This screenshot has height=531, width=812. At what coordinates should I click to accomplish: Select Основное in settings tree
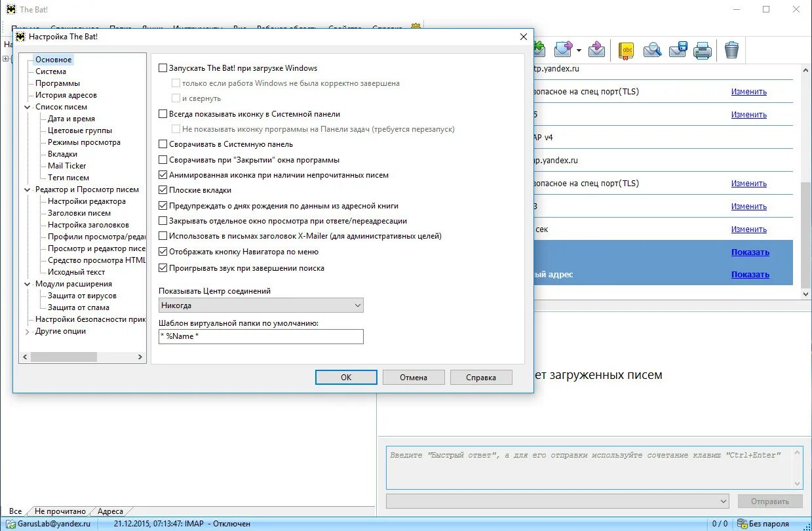tap(54, 60)
